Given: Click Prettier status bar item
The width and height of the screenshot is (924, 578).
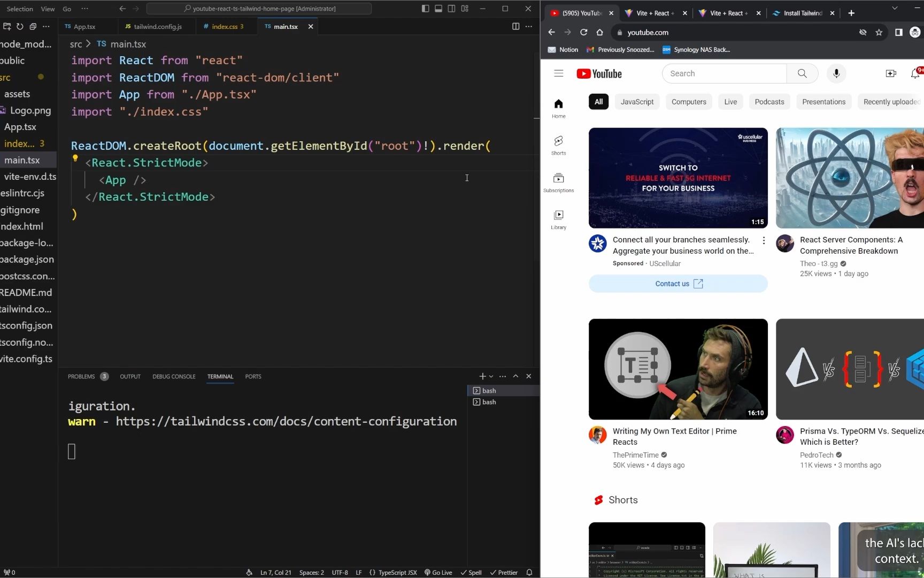Looking at the screenshot, I should tap(504, 572).
